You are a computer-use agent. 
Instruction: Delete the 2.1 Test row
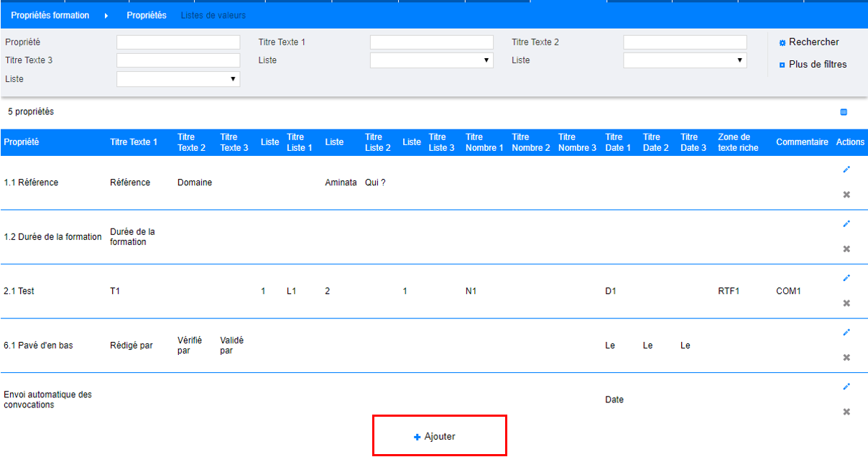click(846, 303)
